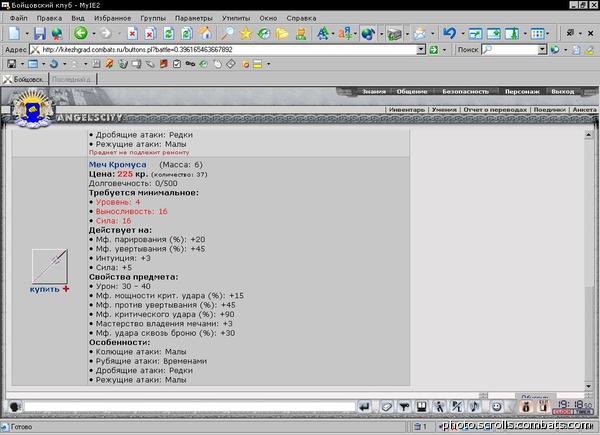Switch to the Бойцовск. tab

[24, 79]
